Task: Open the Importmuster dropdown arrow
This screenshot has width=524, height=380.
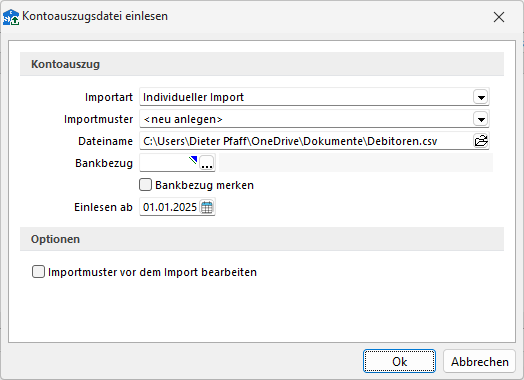Action: pos(481,119)
